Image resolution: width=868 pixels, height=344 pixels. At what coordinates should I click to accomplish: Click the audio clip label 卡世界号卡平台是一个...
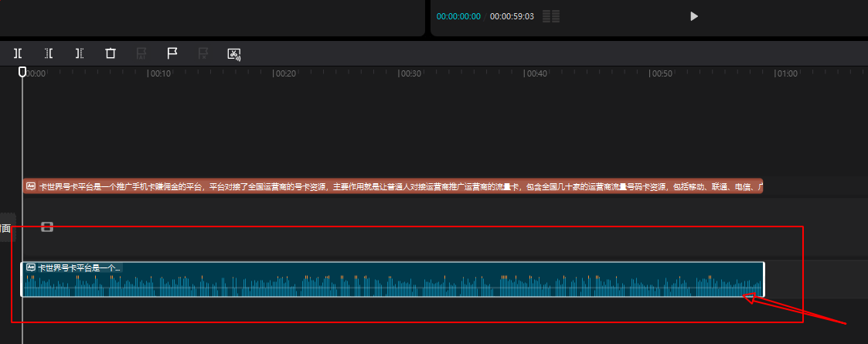pyautogui.click(x=79, y=267)
